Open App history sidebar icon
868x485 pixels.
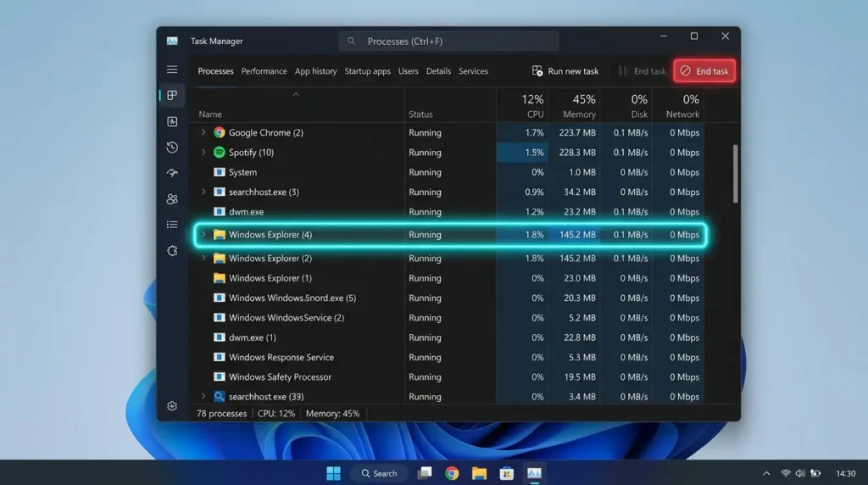[x=172, y=148]
